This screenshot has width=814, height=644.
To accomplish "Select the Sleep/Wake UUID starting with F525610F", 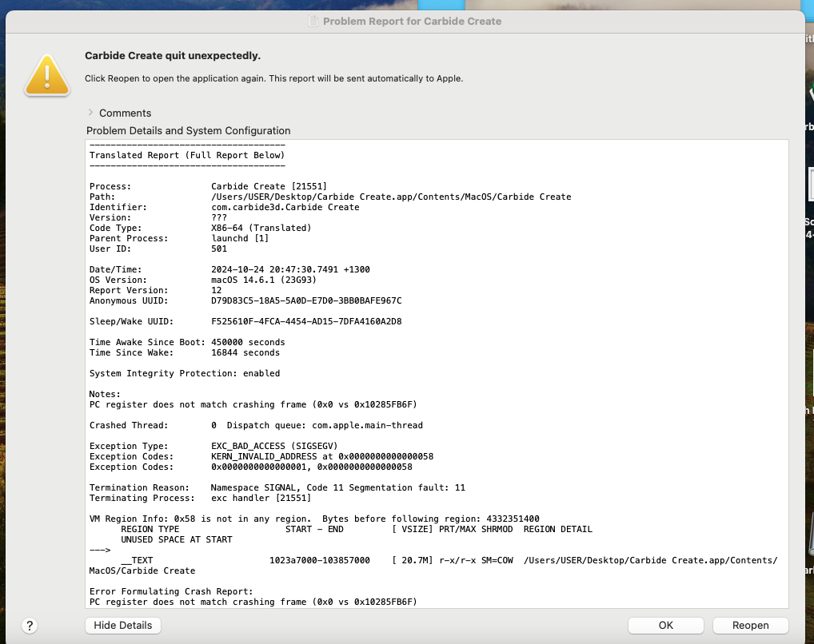I will (306, 321).
